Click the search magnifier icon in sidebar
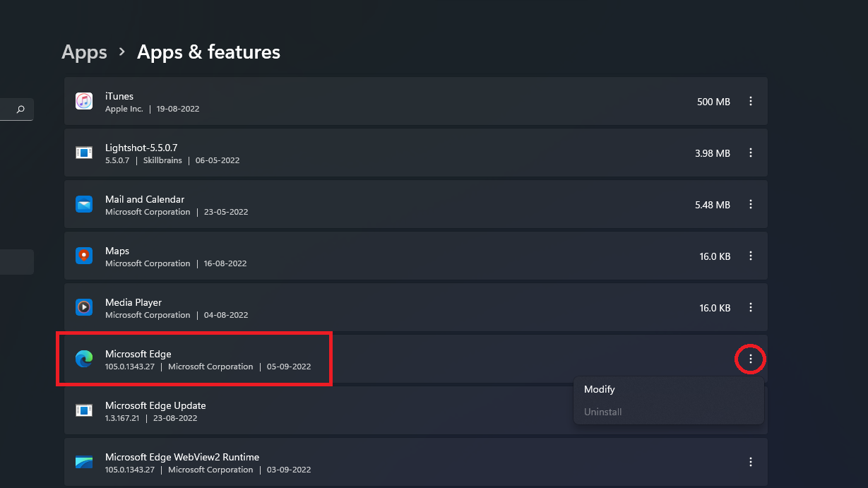Viewport: 868px width, 488px height. pos(20,109)
